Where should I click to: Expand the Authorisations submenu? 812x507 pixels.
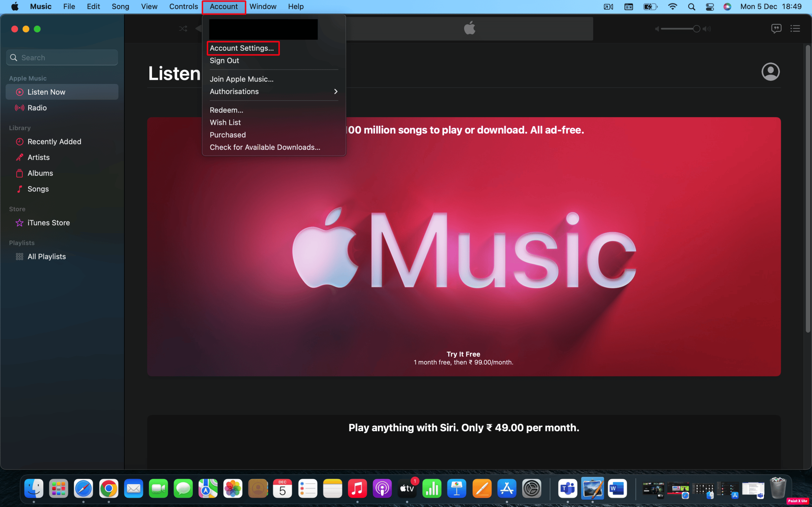coord(274,91)
